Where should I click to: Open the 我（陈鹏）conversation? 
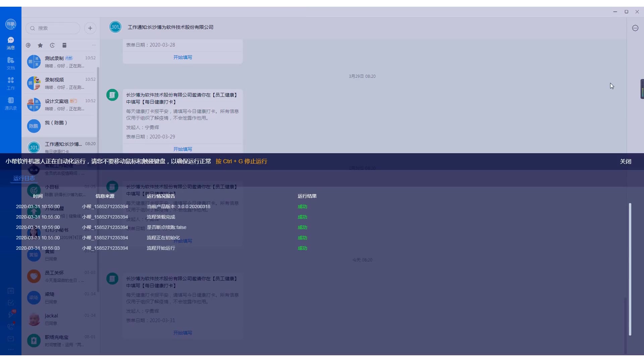pyautogui.click(x=60, y=126)
